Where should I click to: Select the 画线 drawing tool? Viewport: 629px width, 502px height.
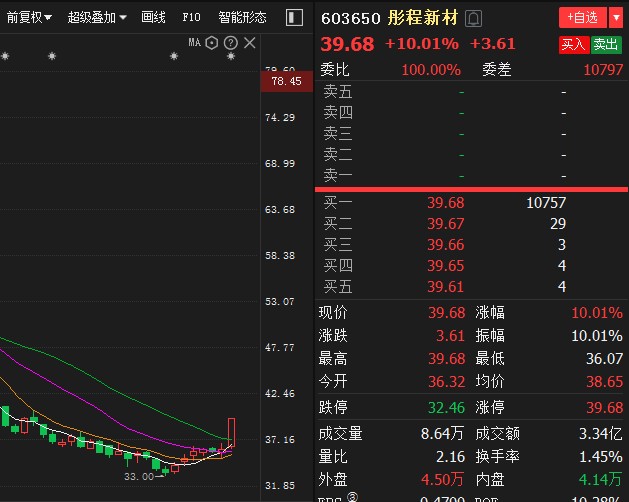(153, 17)
